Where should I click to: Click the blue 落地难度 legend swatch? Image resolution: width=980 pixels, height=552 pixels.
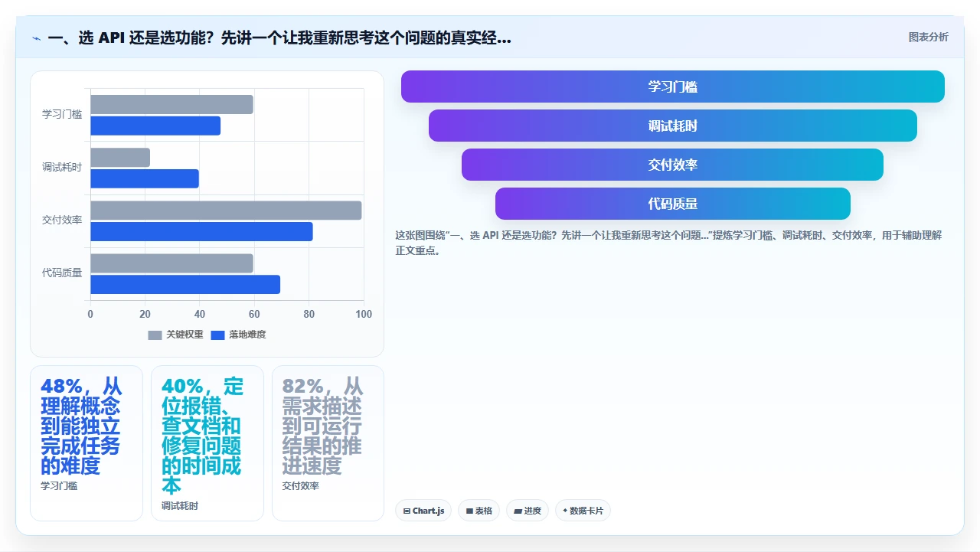click(217, 335)
